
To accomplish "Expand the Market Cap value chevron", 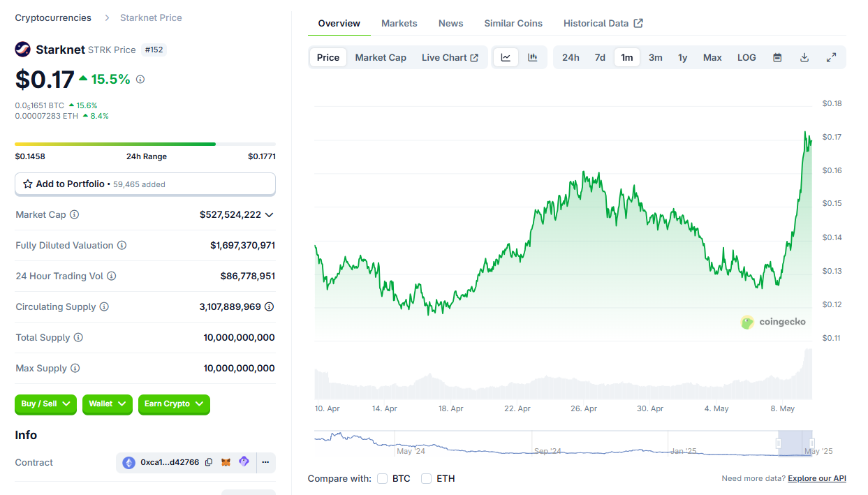I will point(270,215).
